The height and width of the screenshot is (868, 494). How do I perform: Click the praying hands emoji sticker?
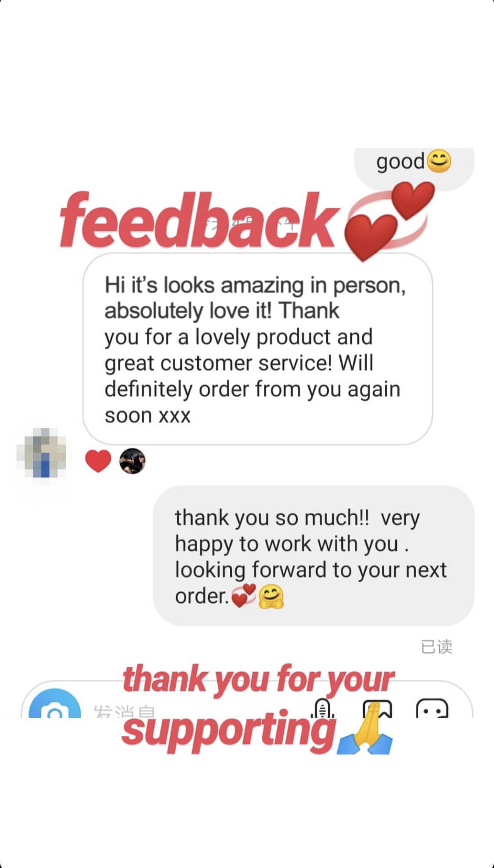coord(365,728)
